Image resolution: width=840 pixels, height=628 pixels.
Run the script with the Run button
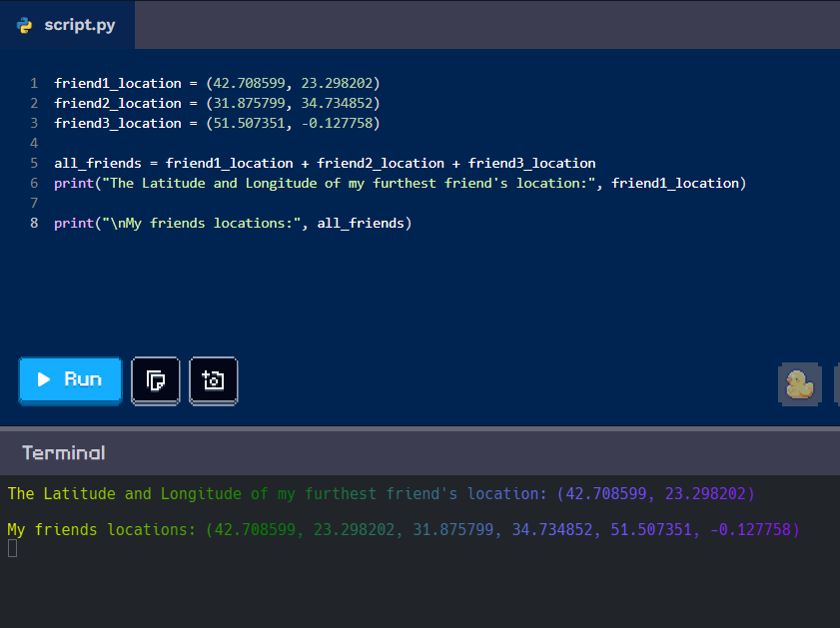(x=70, y=380)
